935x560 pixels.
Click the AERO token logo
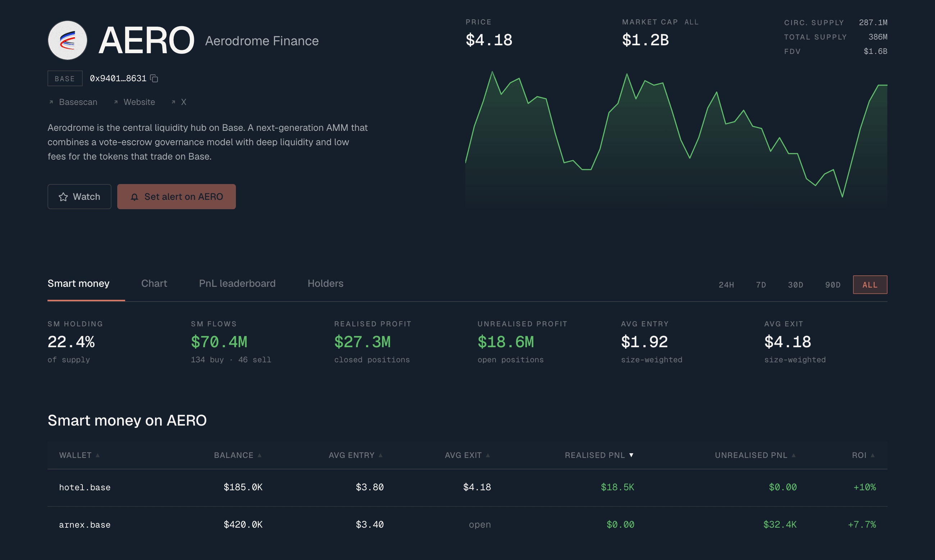[68, 40]
